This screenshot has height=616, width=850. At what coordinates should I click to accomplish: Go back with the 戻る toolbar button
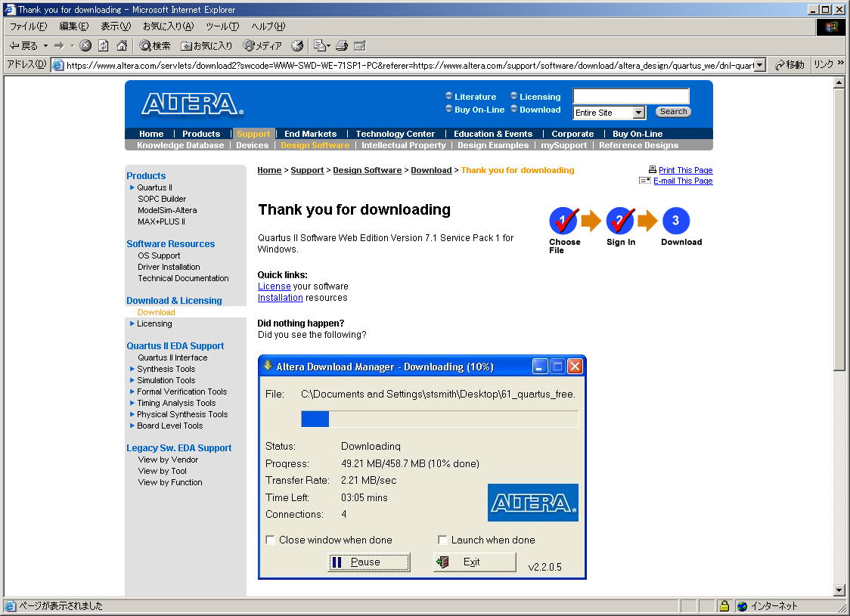click(24, 45)
